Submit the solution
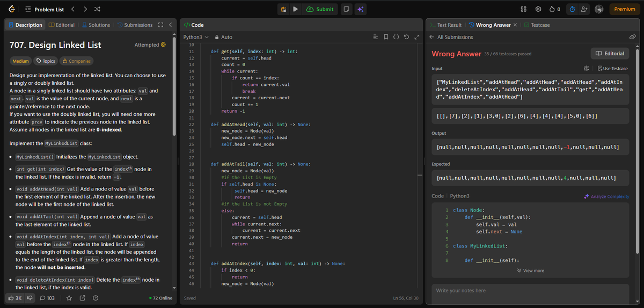This screenshot has height=308, width=644. 320,9
